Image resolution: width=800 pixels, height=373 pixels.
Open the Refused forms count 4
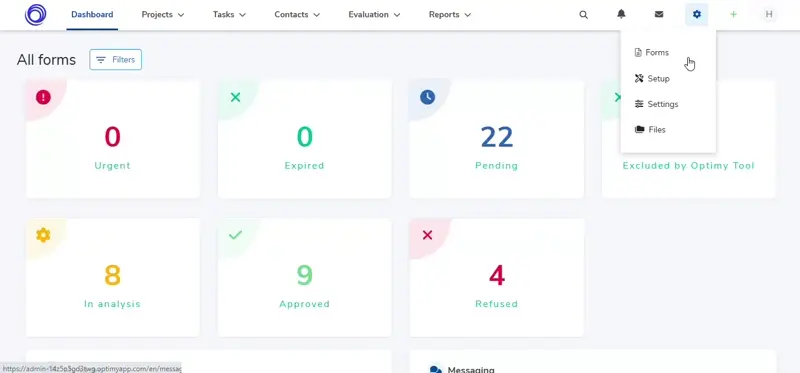[496, 276]
